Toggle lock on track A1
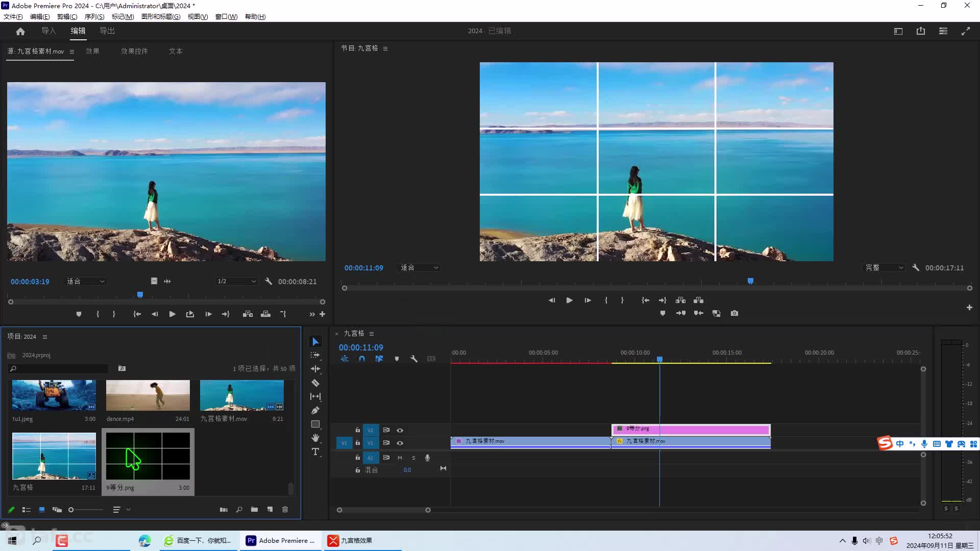Screen dimensions: 980x551 point(358,458)
